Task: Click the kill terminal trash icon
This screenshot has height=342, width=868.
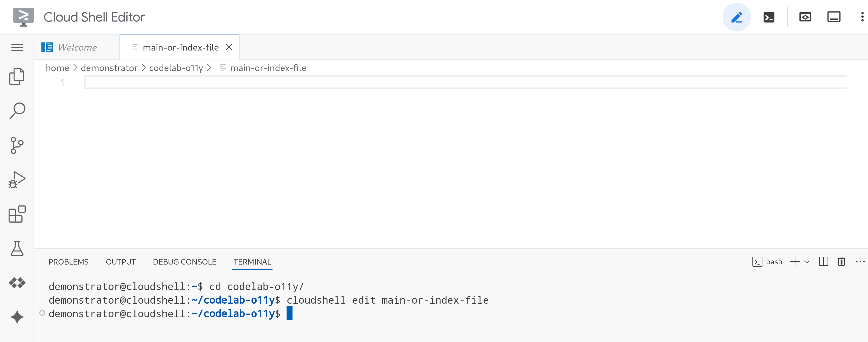Action: coord(841,261)
